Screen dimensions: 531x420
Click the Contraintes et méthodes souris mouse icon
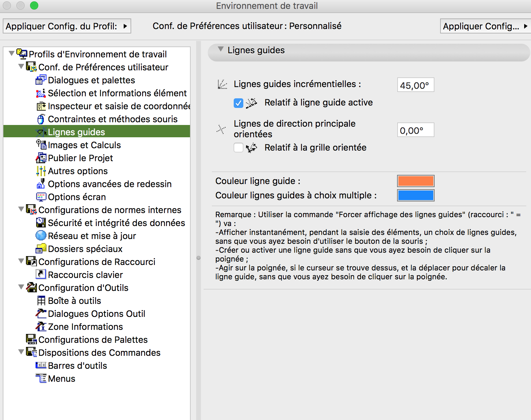click(41, 119)
